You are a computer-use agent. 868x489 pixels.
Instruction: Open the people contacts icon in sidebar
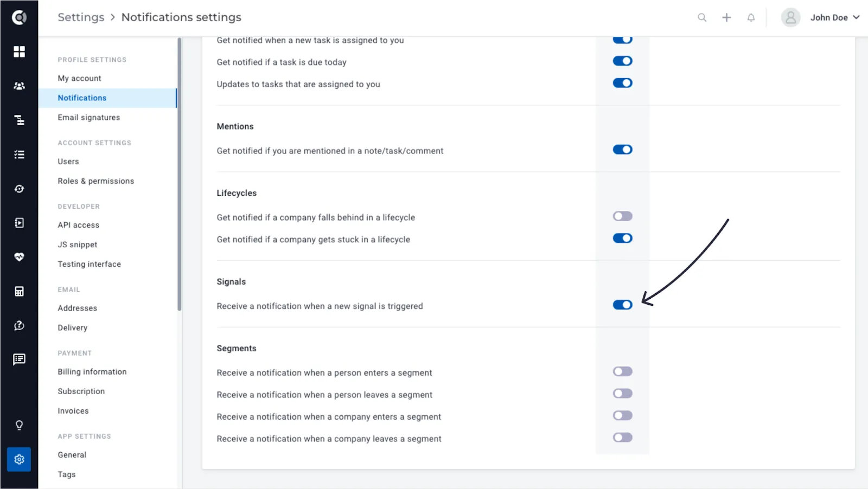click(19, 86)
